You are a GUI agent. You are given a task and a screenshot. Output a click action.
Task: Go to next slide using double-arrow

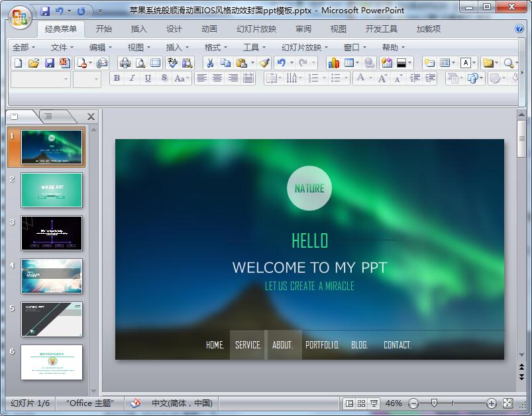coord(521,378)
